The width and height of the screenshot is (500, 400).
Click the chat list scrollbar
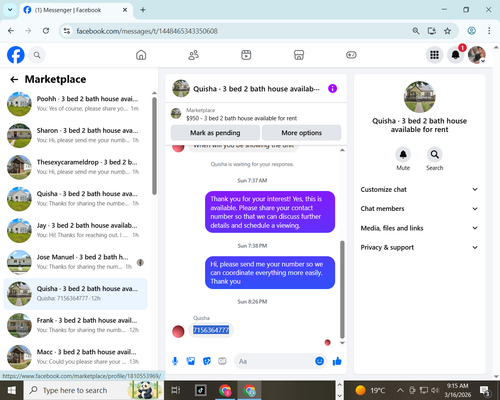pos(154,146)
